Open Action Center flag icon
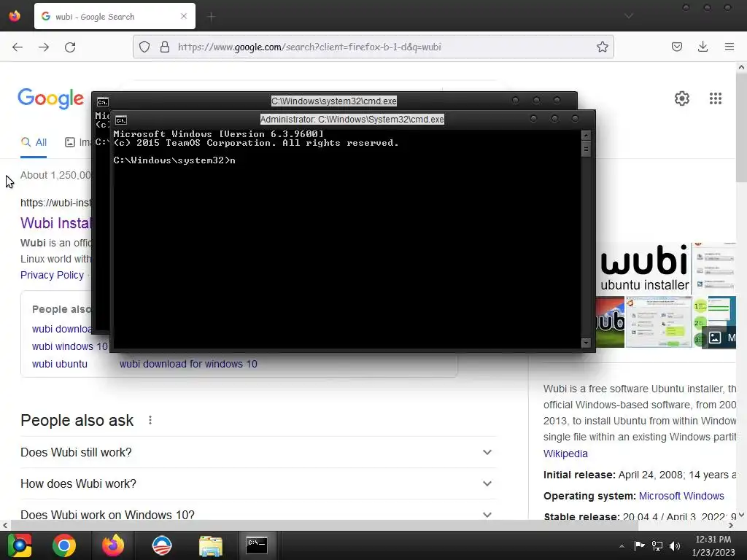This screenshot has width=747, height=560. click(639, 545)
